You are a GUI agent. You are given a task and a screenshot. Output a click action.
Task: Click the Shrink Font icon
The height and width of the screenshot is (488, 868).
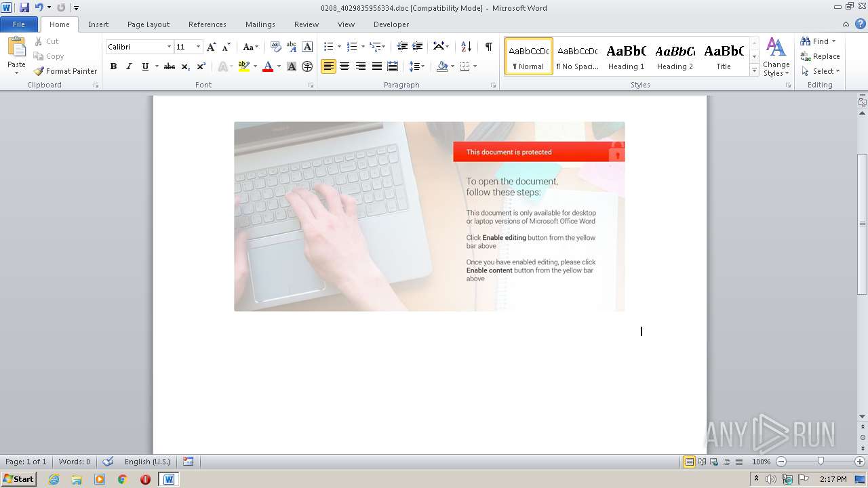pyautogui.click(x=226, y=47)
